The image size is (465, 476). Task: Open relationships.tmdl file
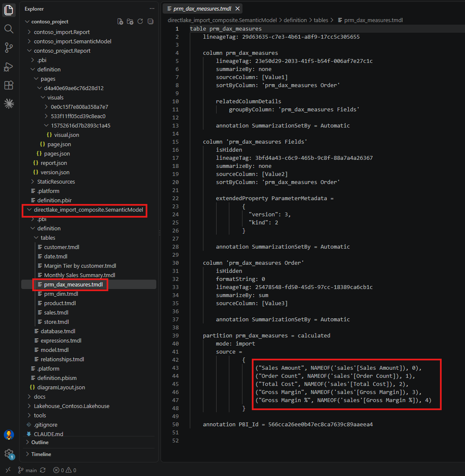[62, 360]
